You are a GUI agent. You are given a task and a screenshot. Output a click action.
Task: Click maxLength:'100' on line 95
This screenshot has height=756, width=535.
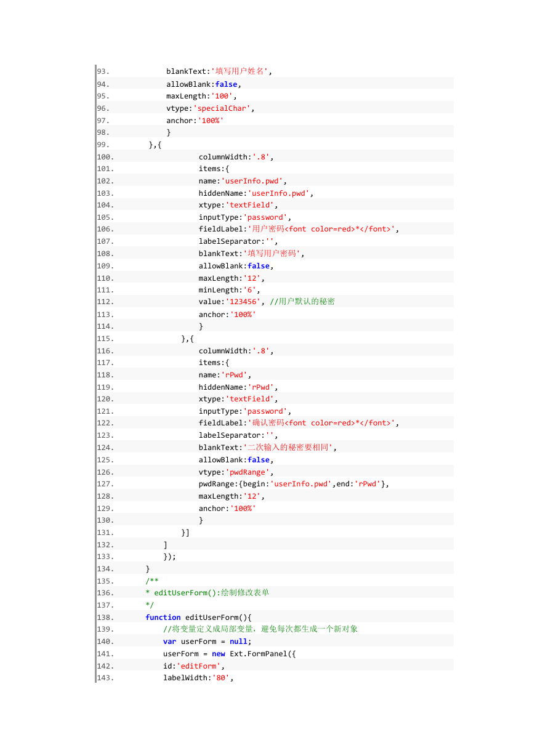[201, 96]
